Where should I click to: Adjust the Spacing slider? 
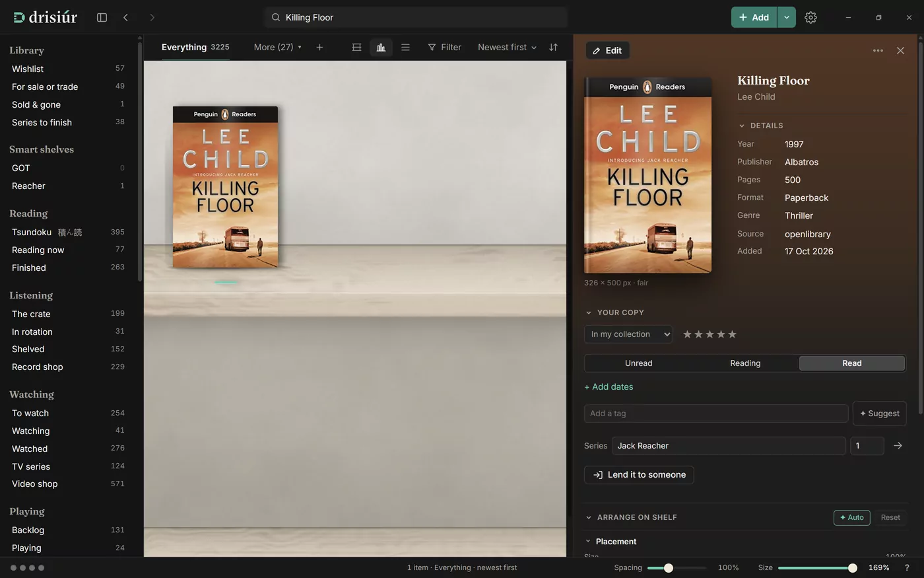[x=676, y=567]
